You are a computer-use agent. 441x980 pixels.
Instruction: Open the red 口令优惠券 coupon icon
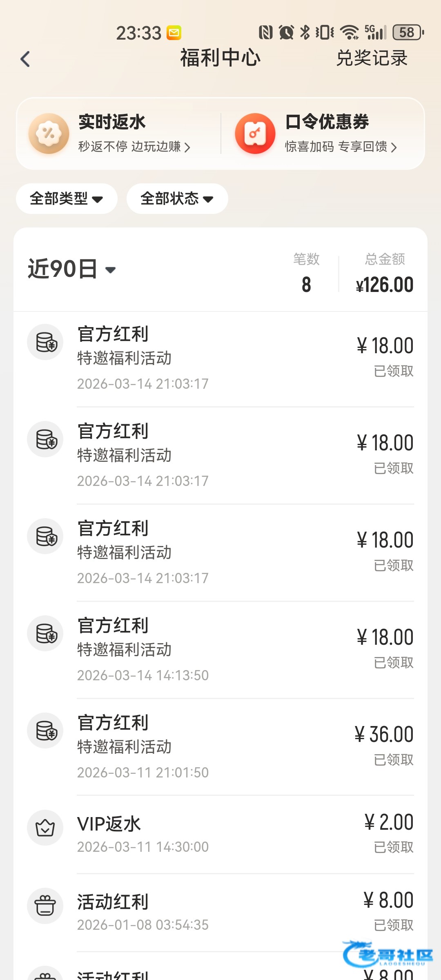pos(255,134)
